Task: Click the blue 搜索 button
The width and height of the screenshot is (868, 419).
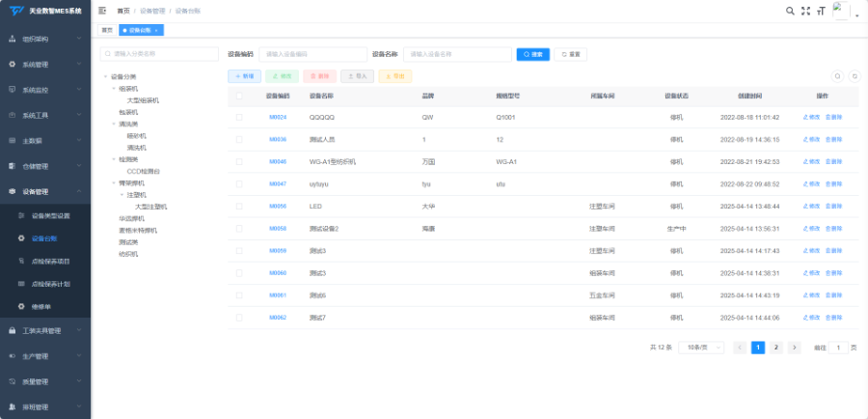Action: 533,54
